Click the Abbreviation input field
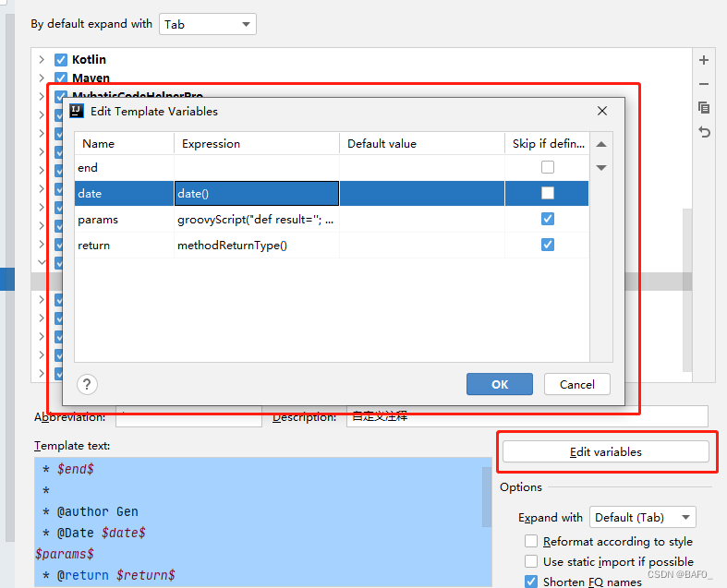The height and width of the screenshot is (588, 727). (188, 416)
